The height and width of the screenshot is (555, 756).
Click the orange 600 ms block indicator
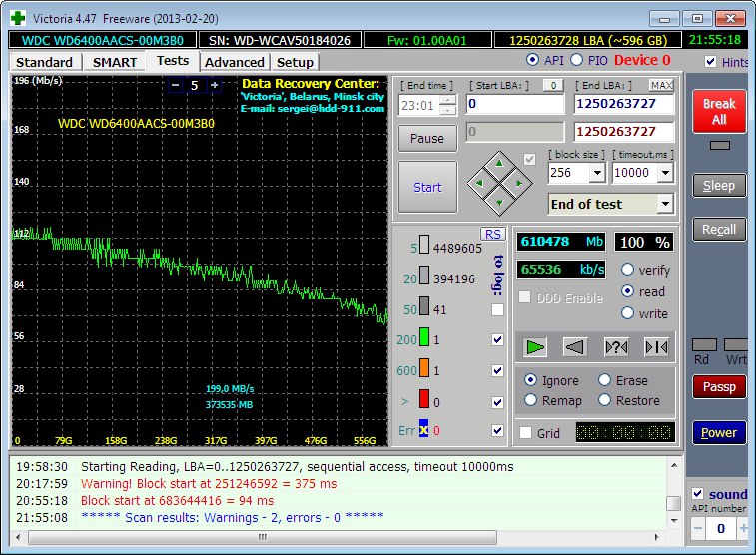coord(424,367)
